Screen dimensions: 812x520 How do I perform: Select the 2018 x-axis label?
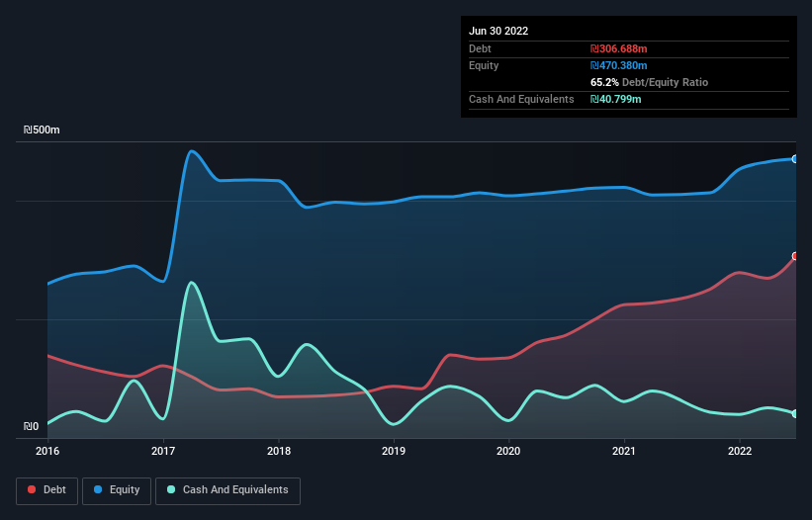(279, 451)
